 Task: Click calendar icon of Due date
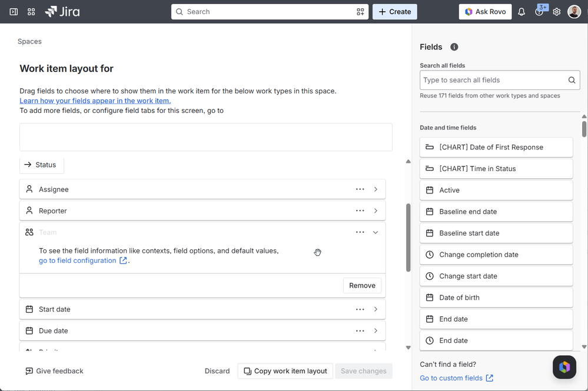click(29, 330)
